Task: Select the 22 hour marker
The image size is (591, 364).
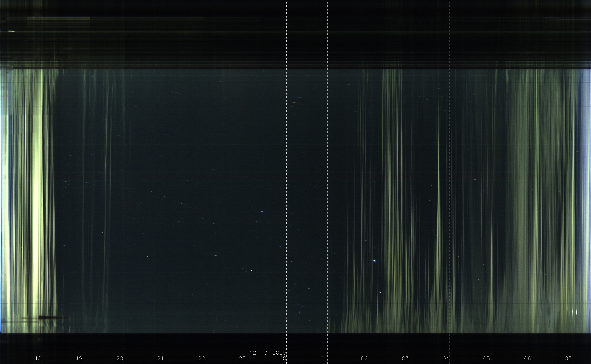Action: pyautogui.click(x=201, y=358)
